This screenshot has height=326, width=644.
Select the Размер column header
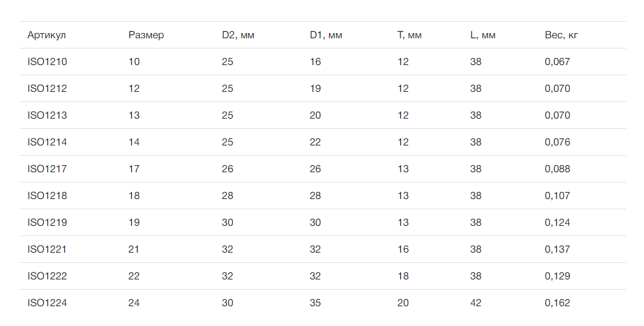pyautogui.click(x=146, y=35)
